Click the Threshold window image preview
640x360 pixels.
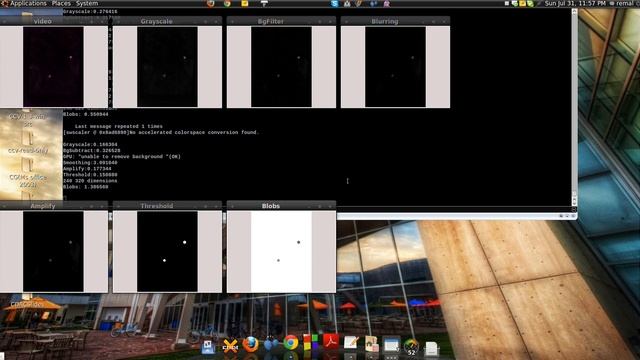(167, 251)
